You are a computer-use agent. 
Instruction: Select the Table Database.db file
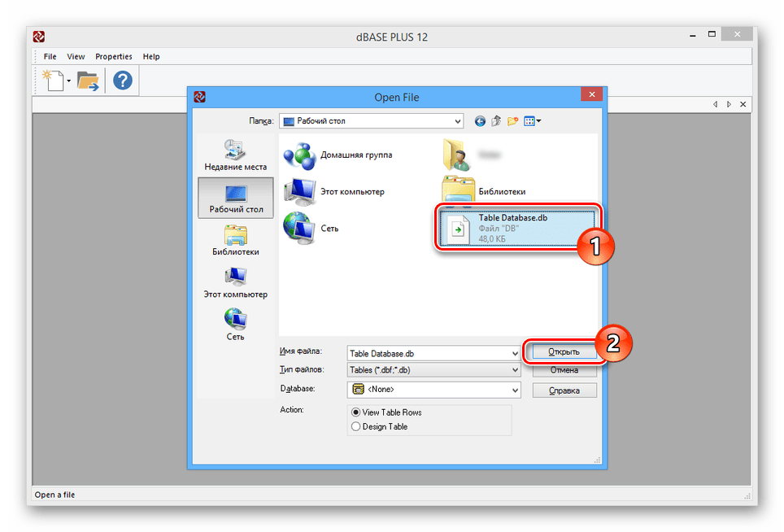(517, 228)
